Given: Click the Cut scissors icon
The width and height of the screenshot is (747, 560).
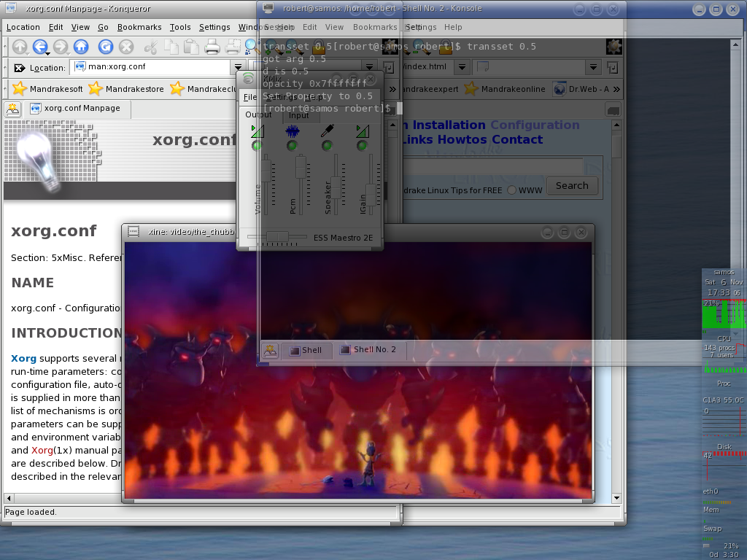Looking at the screenshot, I should point(151,47).
